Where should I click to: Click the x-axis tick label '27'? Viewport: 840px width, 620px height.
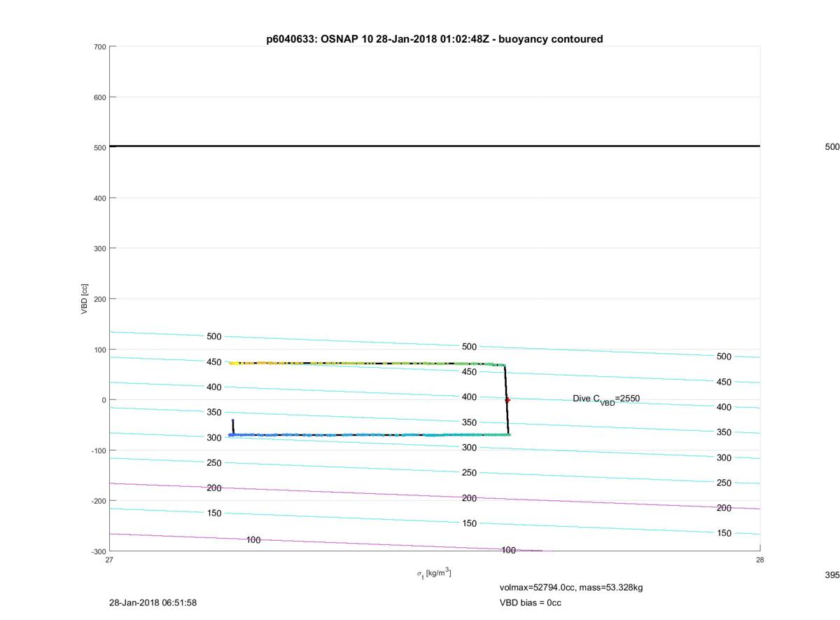109,560
